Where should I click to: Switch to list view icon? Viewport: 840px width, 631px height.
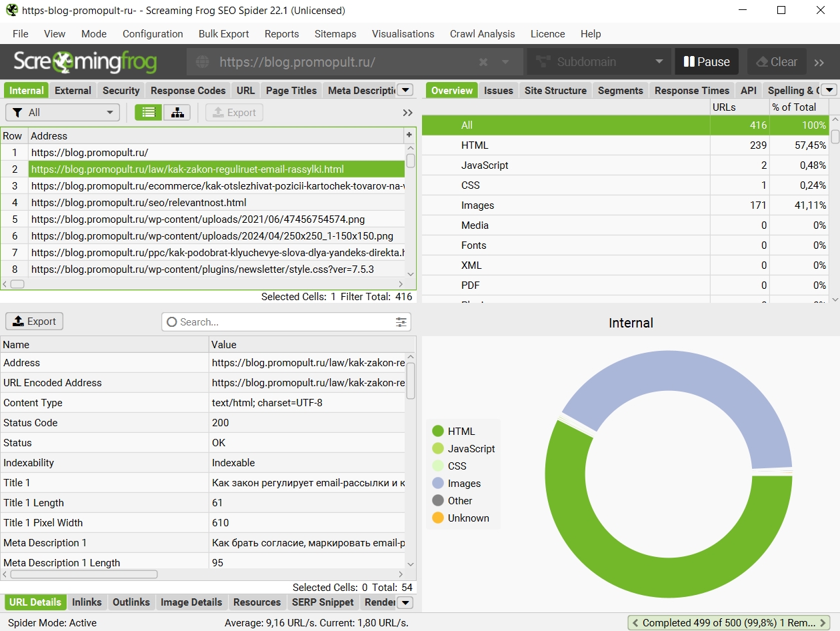tap(148, 113)
